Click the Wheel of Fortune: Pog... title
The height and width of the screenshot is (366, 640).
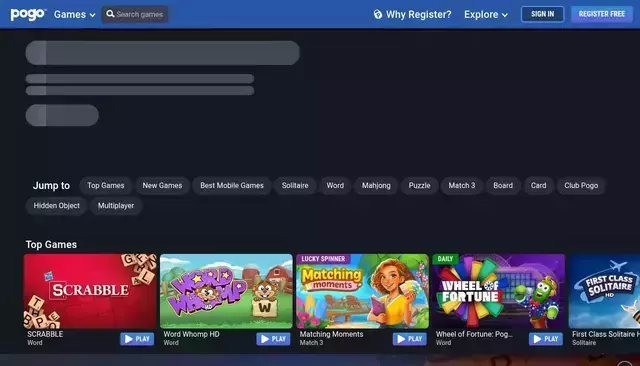point(474,334)
